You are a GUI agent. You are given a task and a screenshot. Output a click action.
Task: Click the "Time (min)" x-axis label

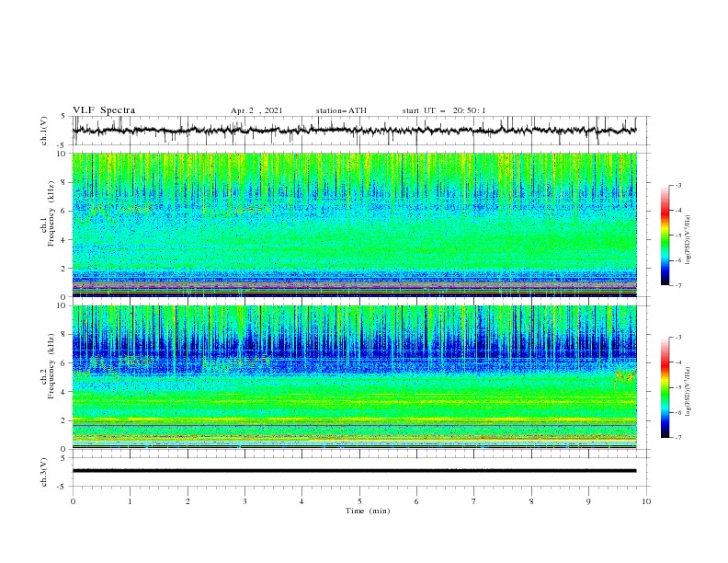point(368,511)
